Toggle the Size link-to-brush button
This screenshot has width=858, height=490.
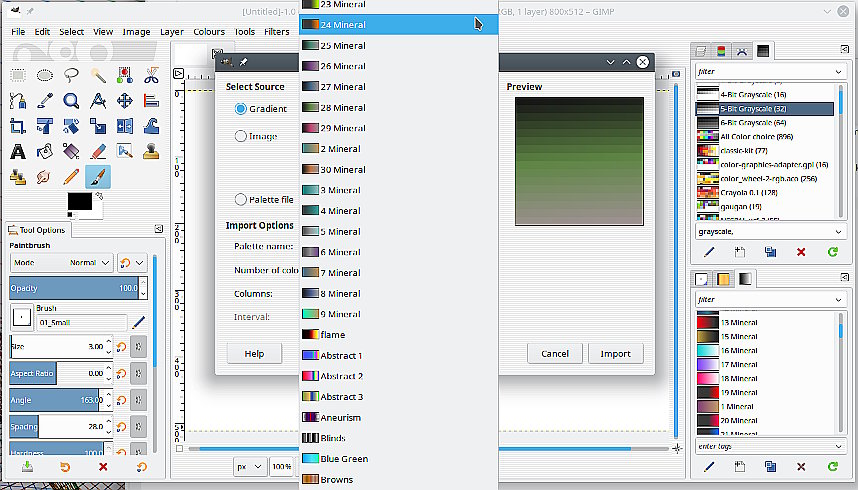coord(138,347)
